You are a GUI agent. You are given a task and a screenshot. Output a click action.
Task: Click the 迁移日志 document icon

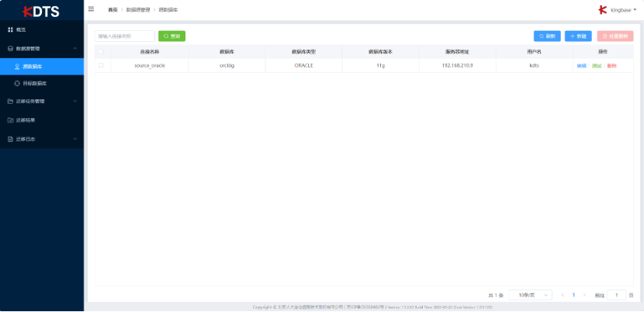tap(11, 140)
